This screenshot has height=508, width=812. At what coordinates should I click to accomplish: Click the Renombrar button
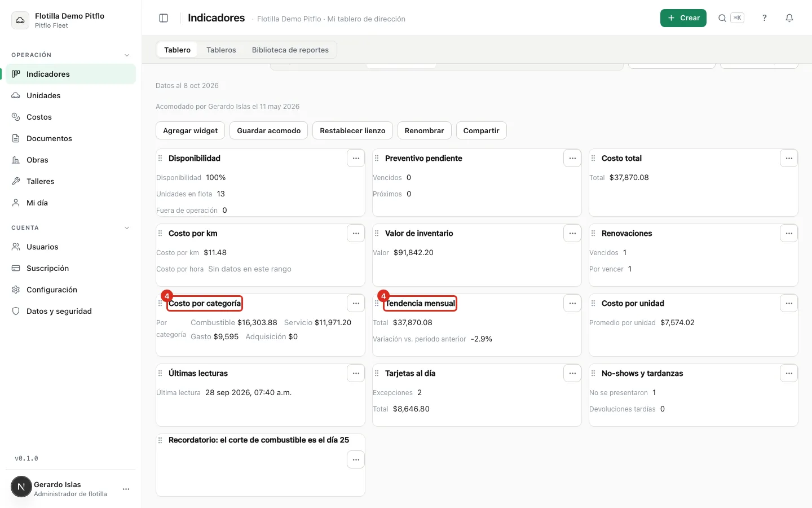(x=424, y=130)
